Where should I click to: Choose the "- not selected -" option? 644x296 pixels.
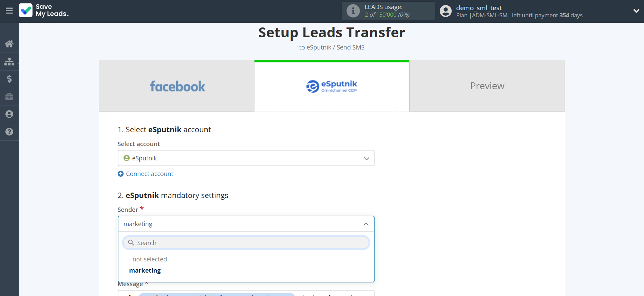(150, 259)
